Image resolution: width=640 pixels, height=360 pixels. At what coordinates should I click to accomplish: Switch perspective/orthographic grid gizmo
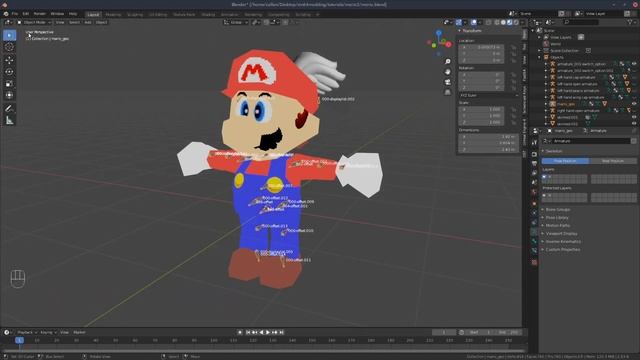[x=448, y=92]
